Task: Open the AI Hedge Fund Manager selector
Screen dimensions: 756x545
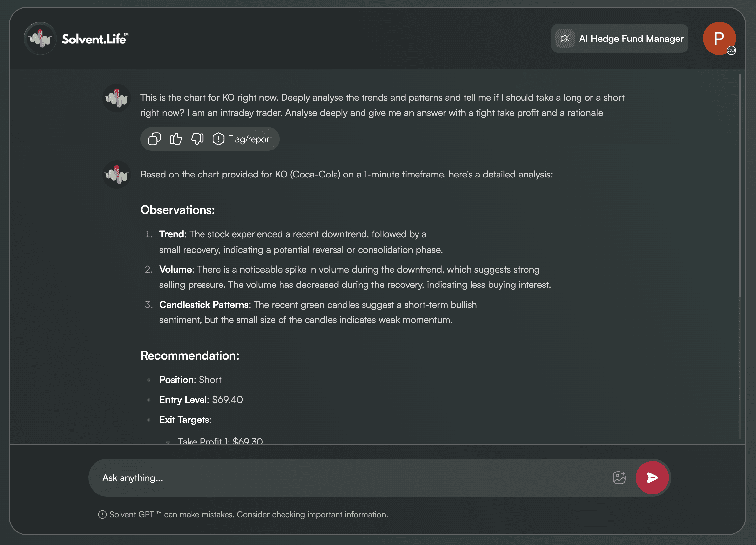Action: 619,39
